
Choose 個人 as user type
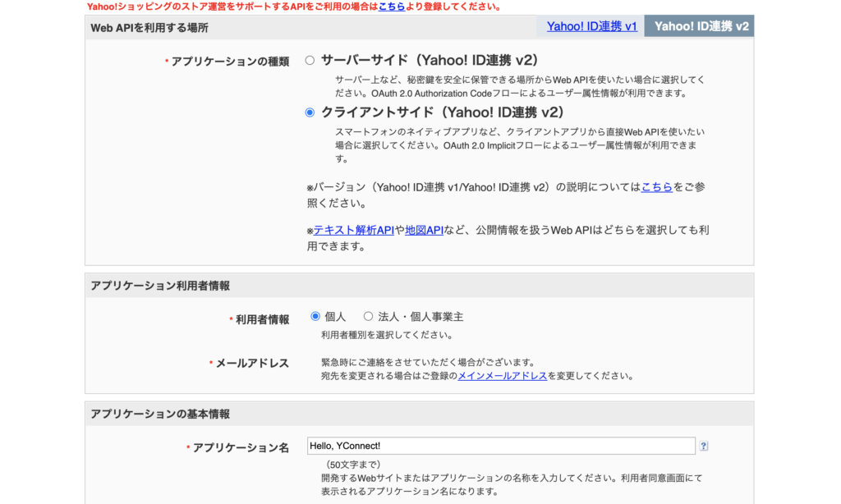point(315,316)
